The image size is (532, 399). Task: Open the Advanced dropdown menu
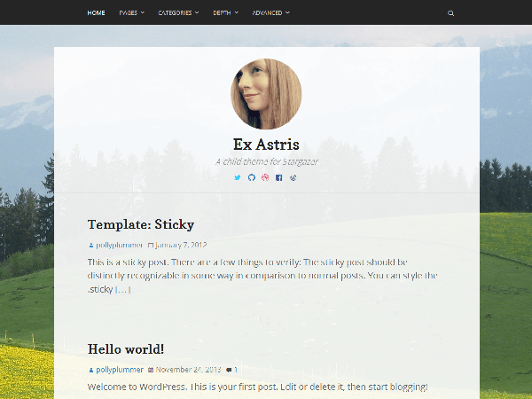[x=270, y=12]
